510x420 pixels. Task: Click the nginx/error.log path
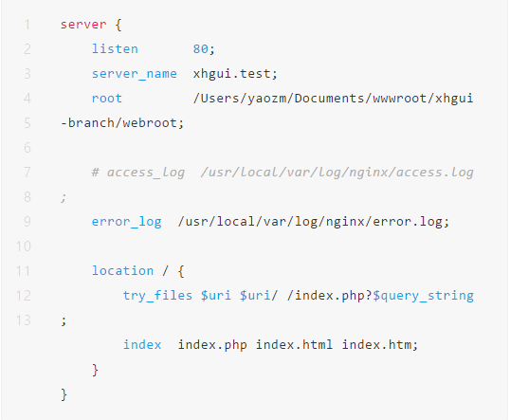(388, 222)
